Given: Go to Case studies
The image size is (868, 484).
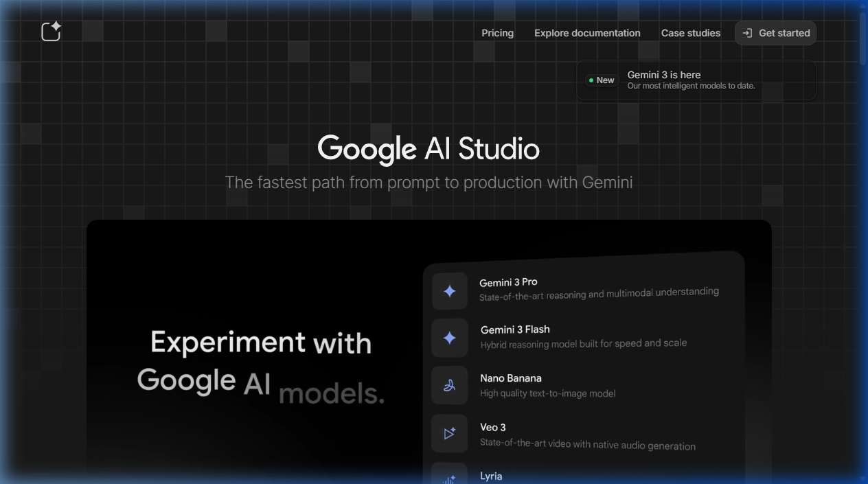Looking at the screenshot, I should [x=690, y=33].
